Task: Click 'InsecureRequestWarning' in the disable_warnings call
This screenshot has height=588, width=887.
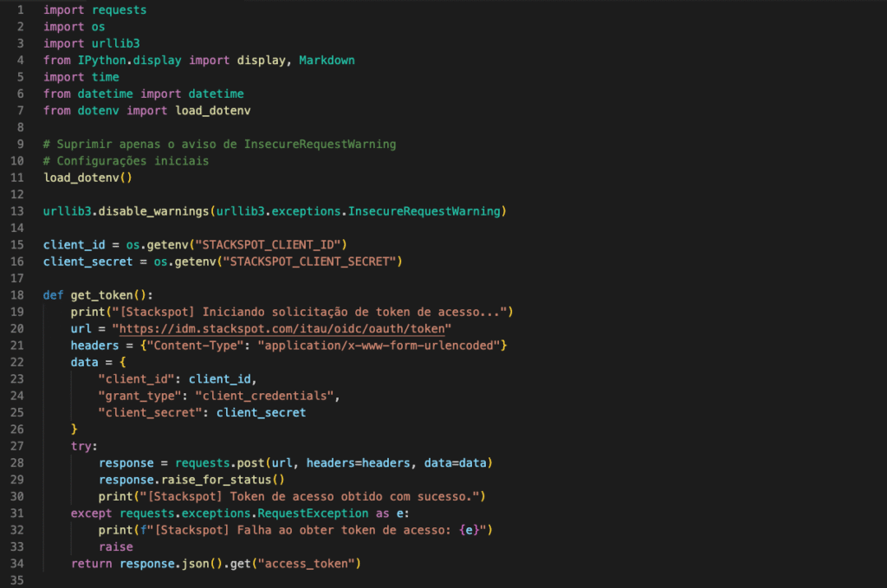Action: pos(424,211)
